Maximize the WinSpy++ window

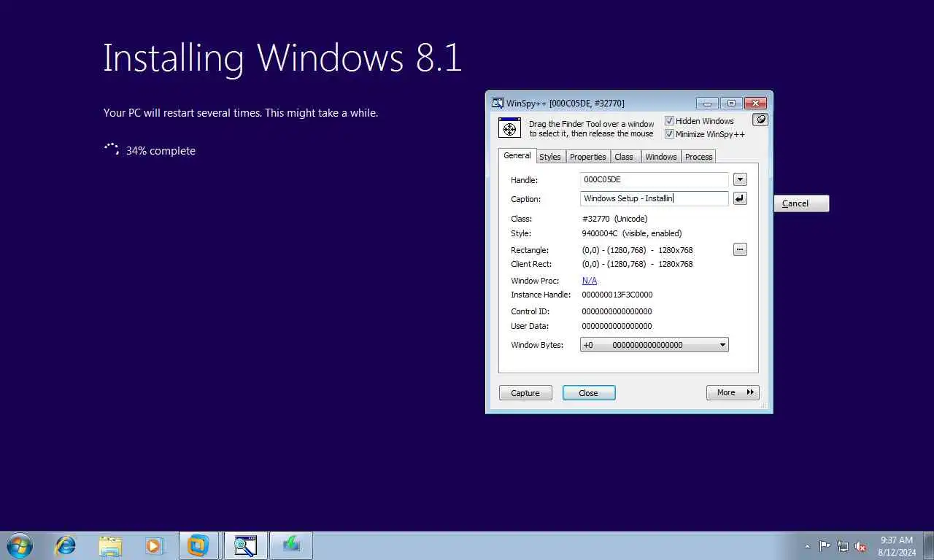pos(731,104)
